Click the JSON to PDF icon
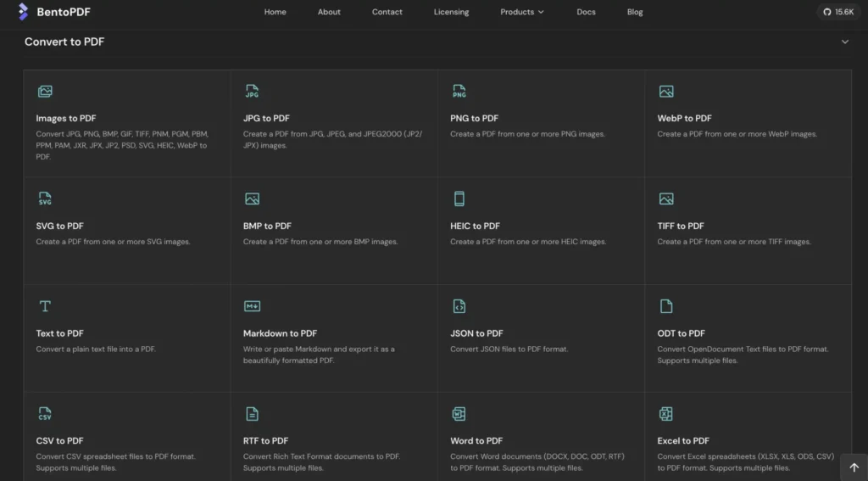This screenshot has width=868, height=481. pos(459,306)
